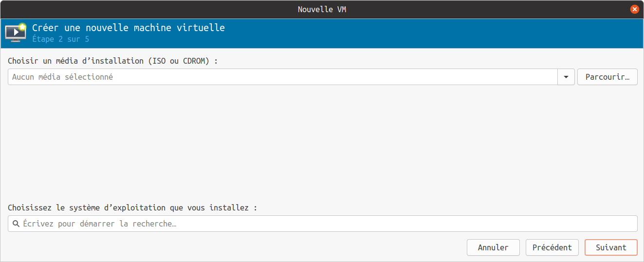Click the 'Choisir un média d'installation' label
This screenshot has height=262, width=644.
(73, 61)
